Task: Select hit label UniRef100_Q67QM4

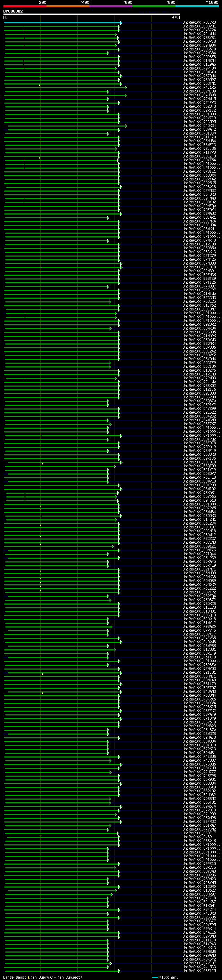Action: coord(199,76)
